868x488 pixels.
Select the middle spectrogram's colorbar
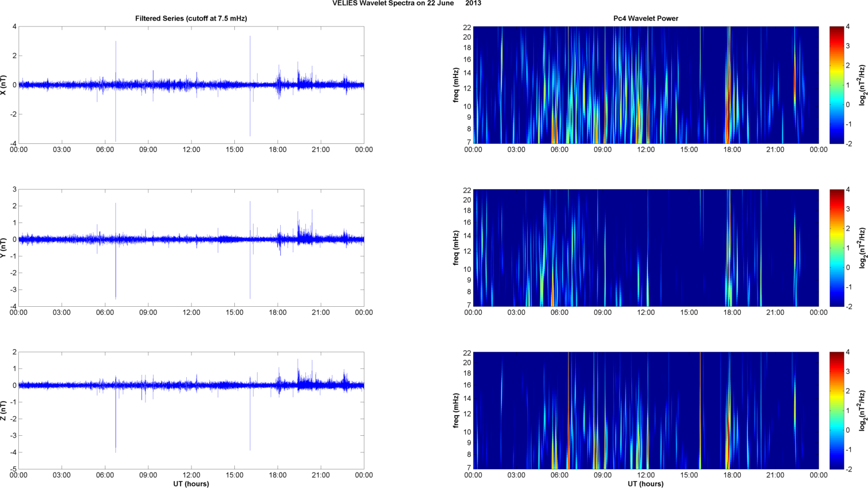[x=836, y=248]
